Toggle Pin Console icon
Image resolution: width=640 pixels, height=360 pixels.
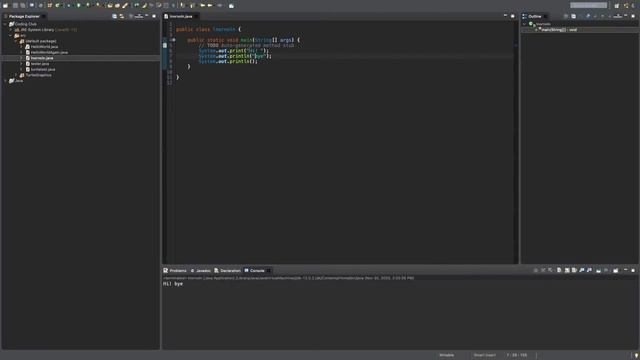pyautogui.click(x=598, y=270)
